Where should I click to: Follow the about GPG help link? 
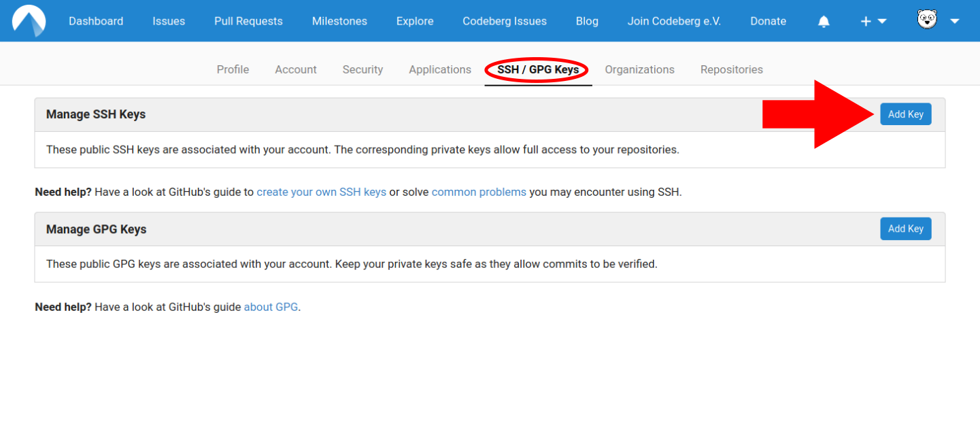(x=271, y=307)
